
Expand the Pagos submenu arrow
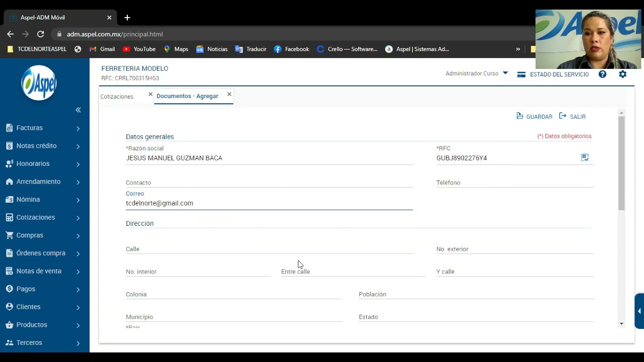point(78,290)
